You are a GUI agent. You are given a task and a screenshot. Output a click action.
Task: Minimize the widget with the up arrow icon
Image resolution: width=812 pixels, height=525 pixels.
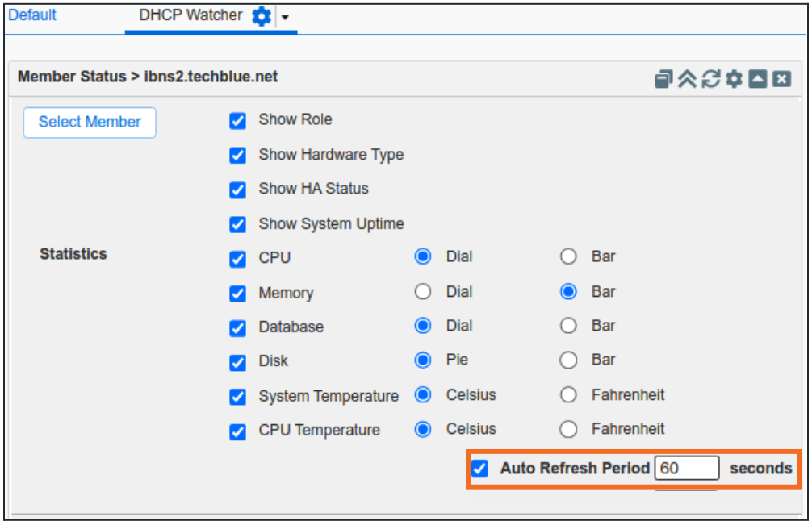coord(756,78)
